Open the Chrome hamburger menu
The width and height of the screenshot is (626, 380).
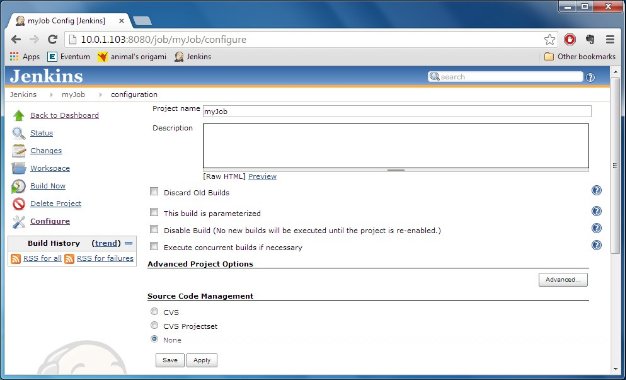click(610, 39)
